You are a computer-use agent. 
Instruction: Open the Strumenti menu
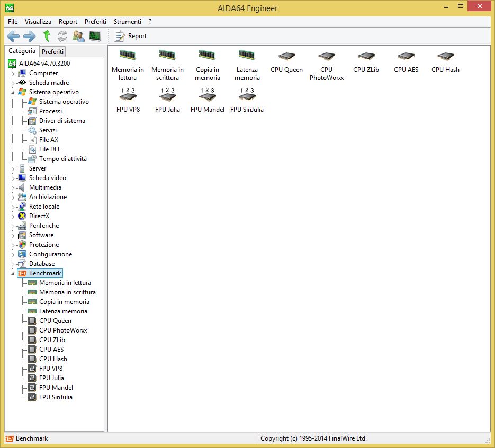pyautogui.click(x=127, y=22)
